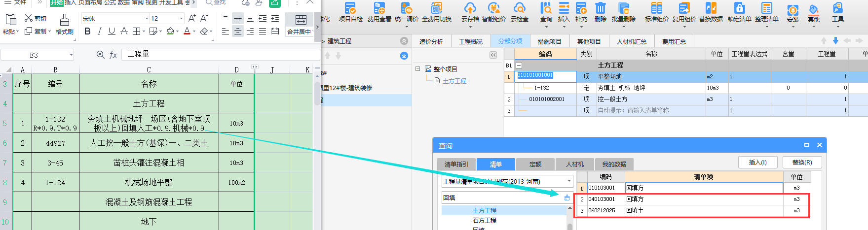Switch to the 造价分析 tab
This screenshot has width=868, height=230.
pyautogui.click(x=431, y=41)
